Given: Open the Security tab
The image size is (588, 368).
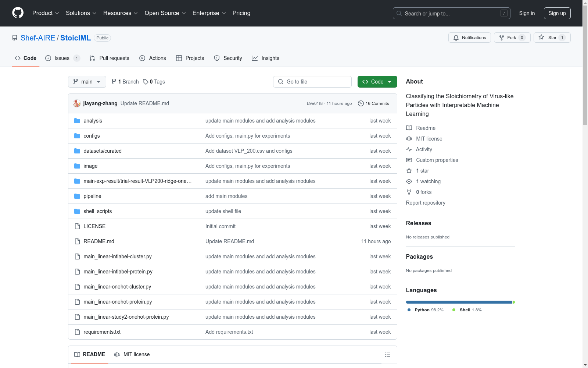Looking at the screenshot, I should [228, 58].
